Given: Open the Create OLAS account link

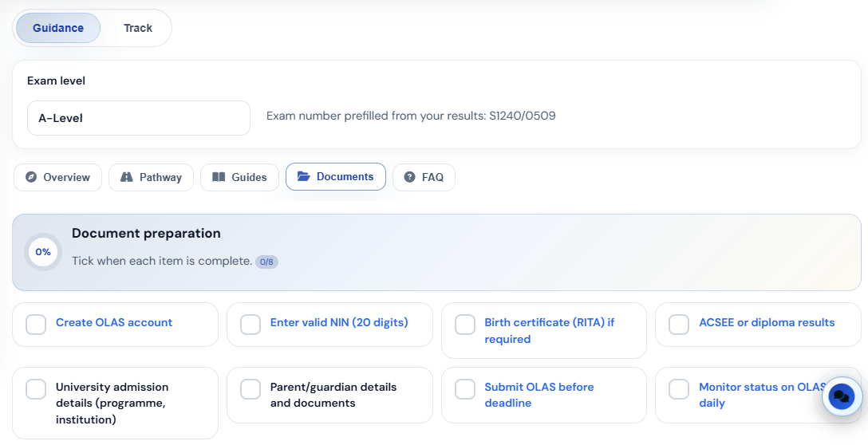Looking at the screenshot, I should [114, 323].
